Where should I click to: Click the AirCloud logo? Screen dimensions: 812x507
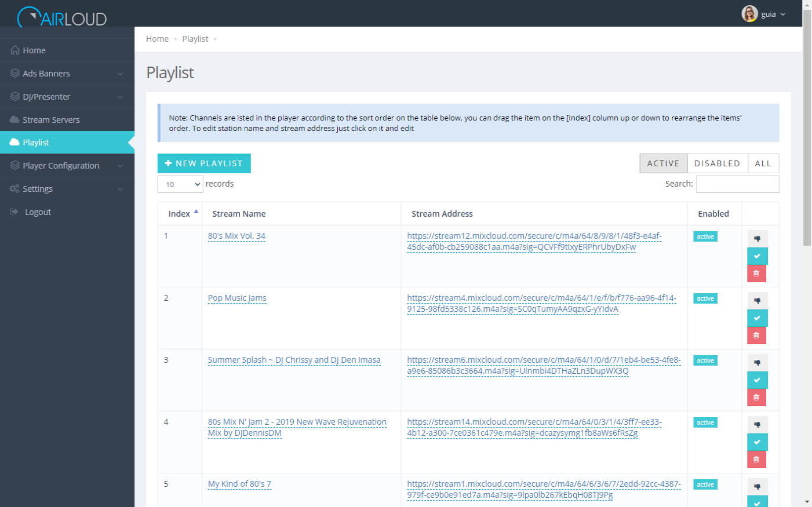click(62, 17)
